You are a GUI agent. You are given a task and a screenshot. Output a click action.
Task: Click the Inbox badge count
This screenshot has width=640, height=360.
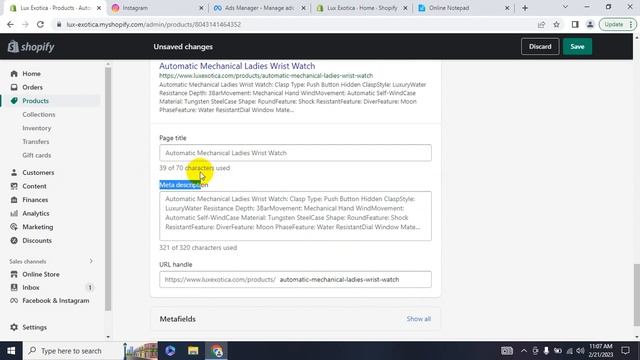pos(90,287)
